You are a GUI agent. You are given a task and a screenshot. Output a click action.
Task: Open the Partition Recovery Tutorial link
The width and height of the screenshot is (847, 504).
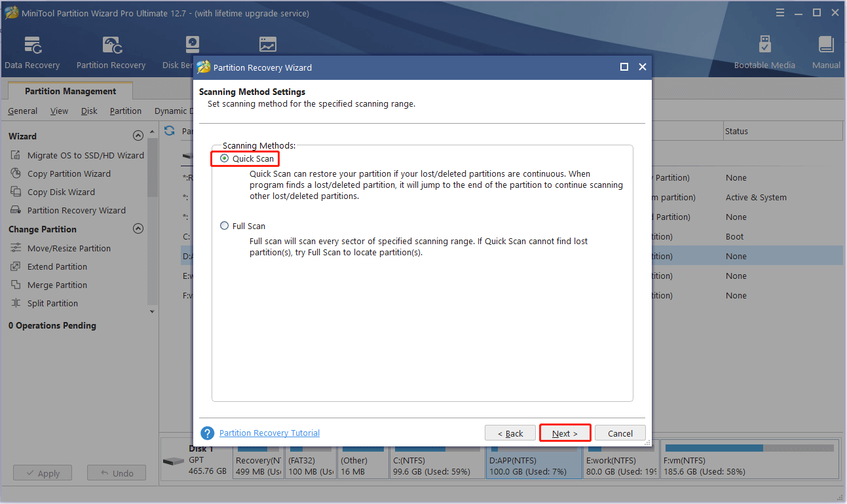(269, 433)
